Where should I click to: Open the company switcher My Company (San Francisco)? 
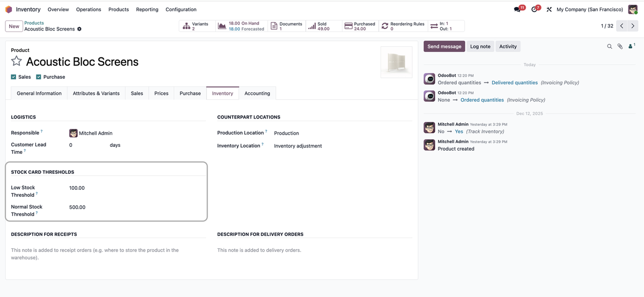click(590, 10)
